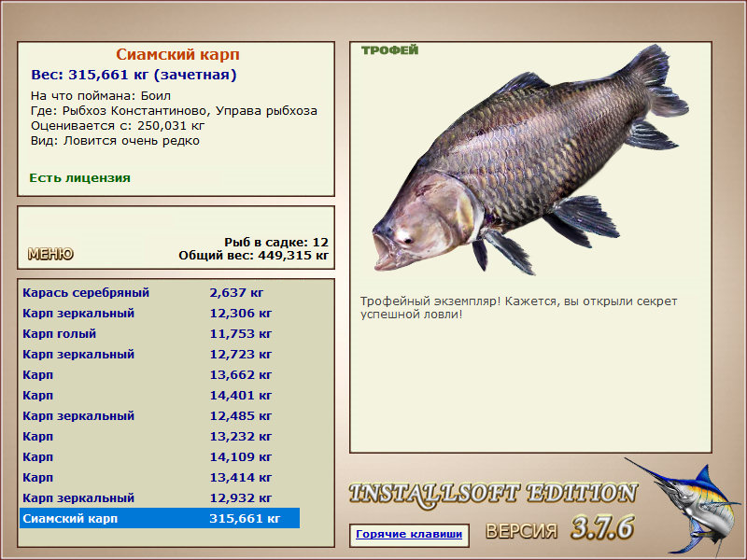Click the Siamese carp trophy picture
Screen dimensions: 747x560
pos(529,160)
